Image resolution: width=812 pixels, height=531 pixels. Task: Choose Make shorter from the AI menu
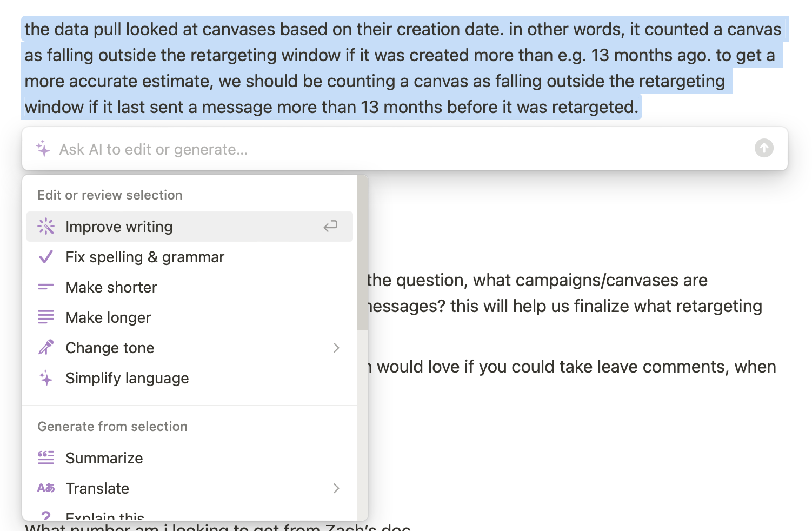pos(190,287)
